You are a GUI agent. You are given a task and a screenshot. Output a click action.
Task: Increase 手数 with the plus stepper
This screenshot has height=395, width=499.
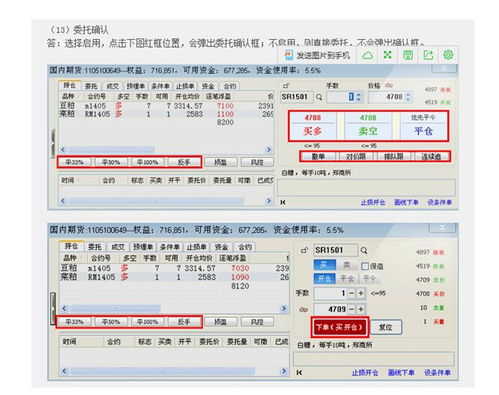(361, 293)
